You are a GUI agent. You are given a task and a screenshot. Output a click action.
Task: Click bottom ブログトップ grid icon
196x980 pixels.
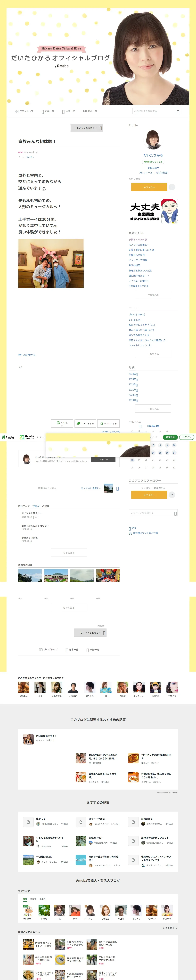coord(41,650)
